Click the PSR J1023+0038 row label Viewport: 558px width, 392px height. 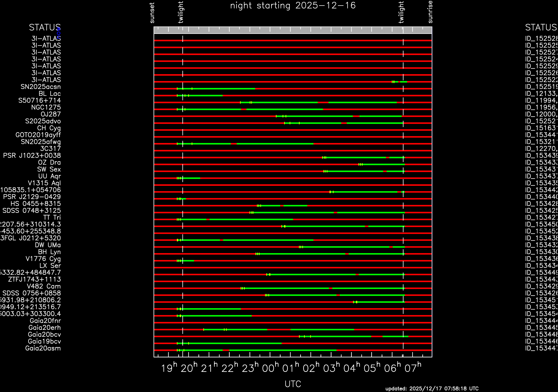coord(32,156)
